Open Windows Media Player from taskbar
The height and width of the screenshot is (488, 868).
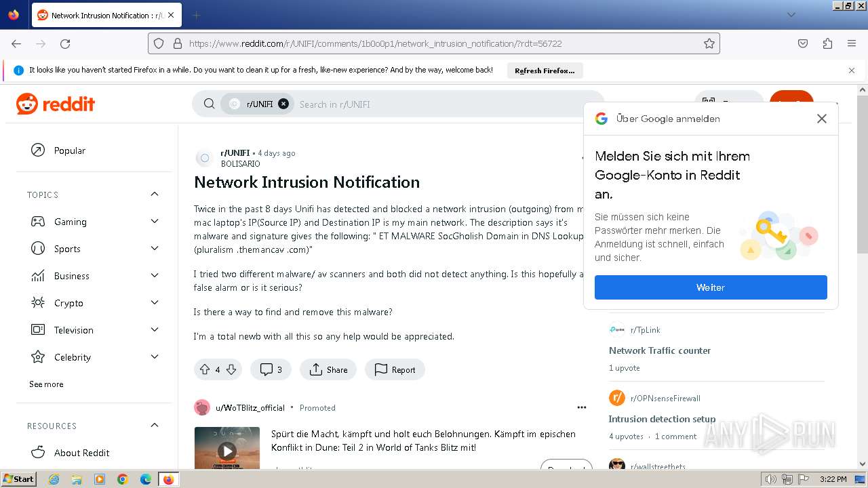[x=100, y=479]
